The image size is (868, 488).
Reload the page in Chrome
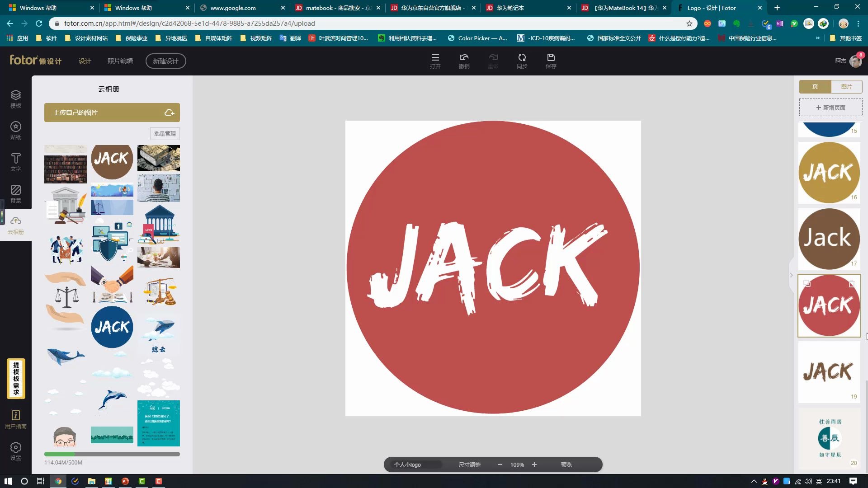pos(39,23)
